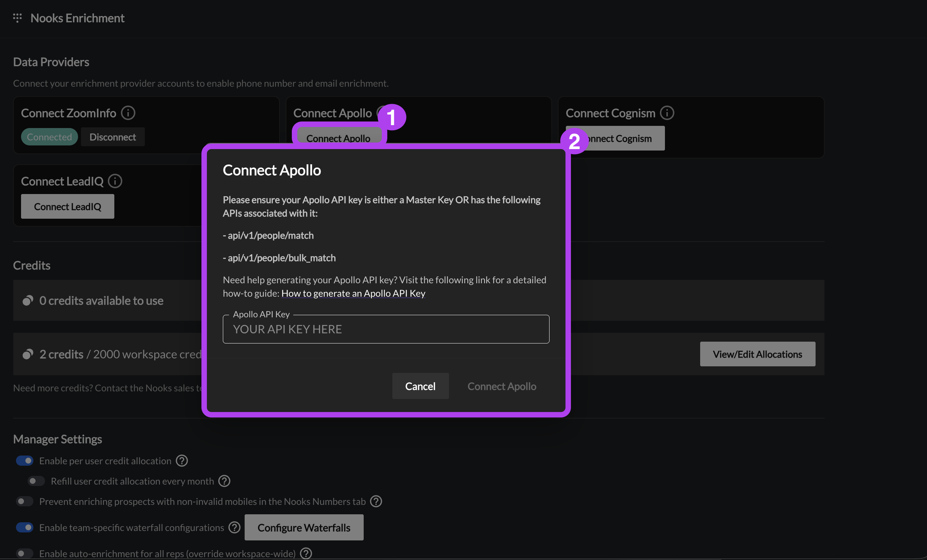This screenshot has width=927, height=560.
Task: Click the Manager Settings heading
Action: click(58, 439)
